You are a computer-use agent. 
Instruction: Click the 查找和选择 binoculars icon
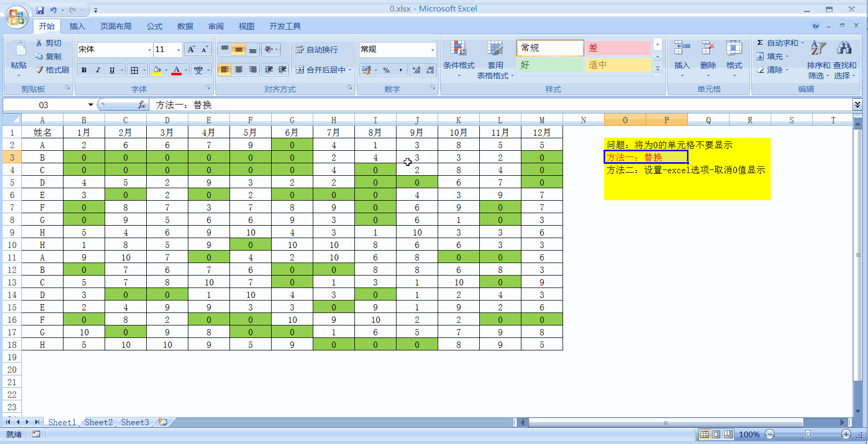(x=844, y=48)
